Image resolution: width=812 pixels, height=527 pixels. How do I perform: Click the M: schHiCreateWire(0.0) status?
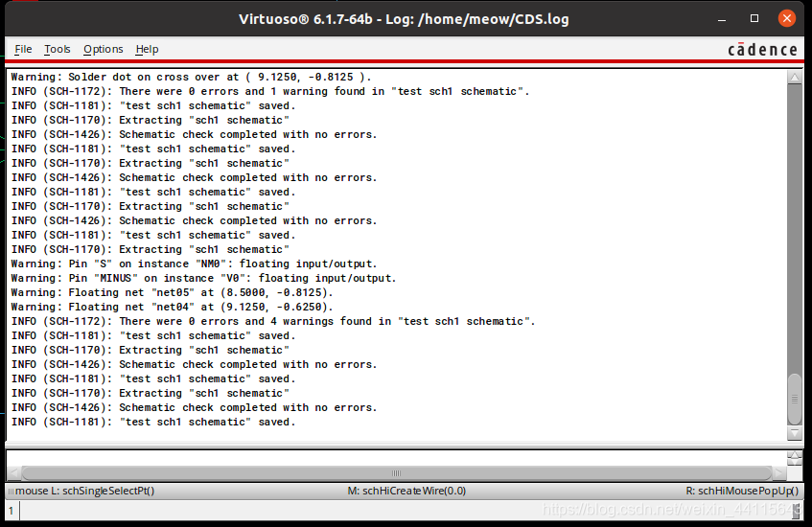point(406,491)
